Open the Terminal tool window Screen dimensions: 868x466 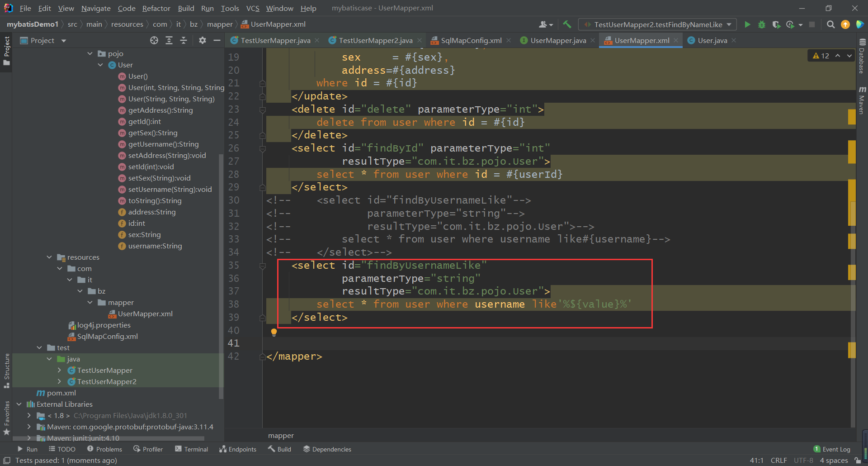coord(191,449)
